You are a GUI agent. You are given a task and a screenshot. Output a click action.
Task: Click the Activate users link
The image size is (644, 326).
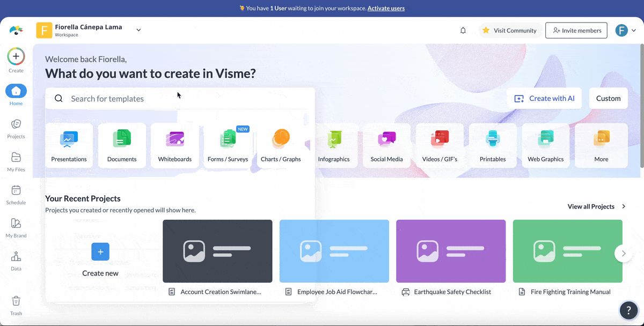pos(386,8)
